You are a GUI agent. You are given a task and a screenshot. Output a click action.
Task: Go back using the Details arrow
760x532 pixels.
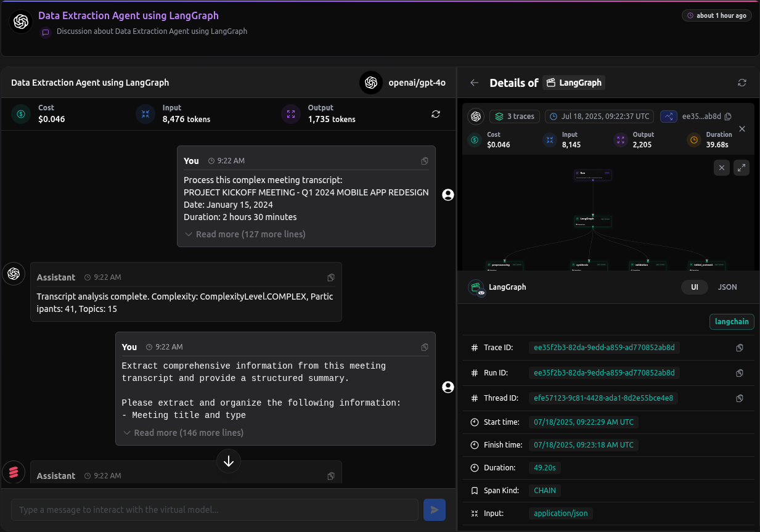tap(474, 83)
